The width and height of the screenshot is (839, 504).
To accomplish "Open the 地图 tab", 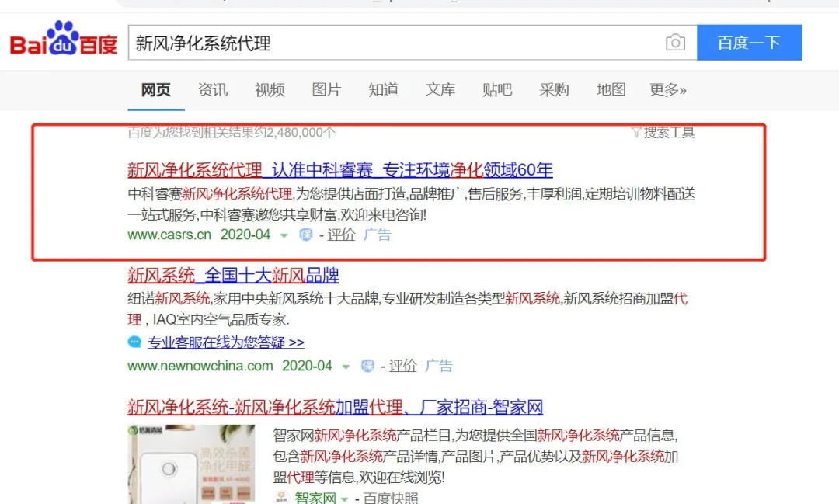I will (x=611, y=90).
